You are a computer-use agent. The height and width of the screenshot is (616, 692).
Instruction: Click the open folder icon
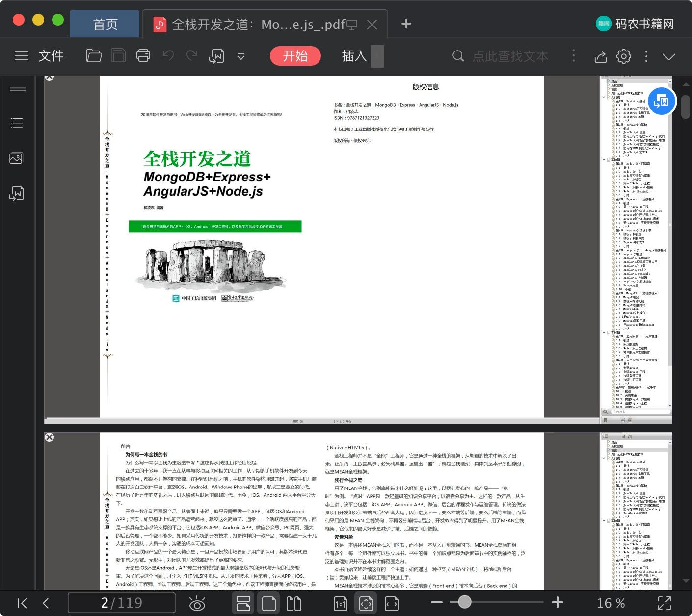tap(94, 56)
